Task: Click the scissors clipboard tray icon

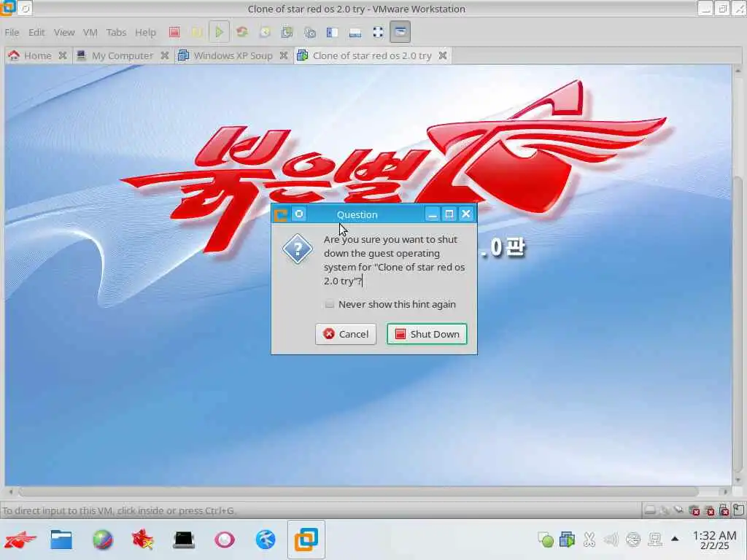Action: 589,540
